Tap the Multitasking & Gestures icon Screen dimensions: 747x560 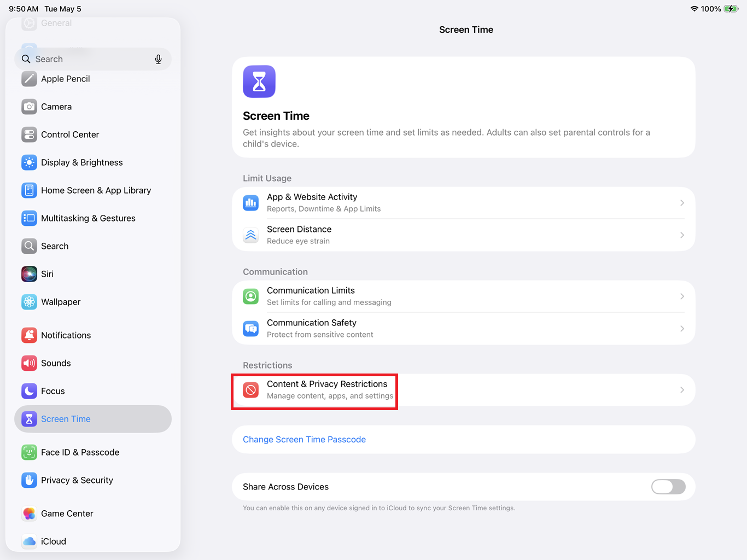click(29, 218)
